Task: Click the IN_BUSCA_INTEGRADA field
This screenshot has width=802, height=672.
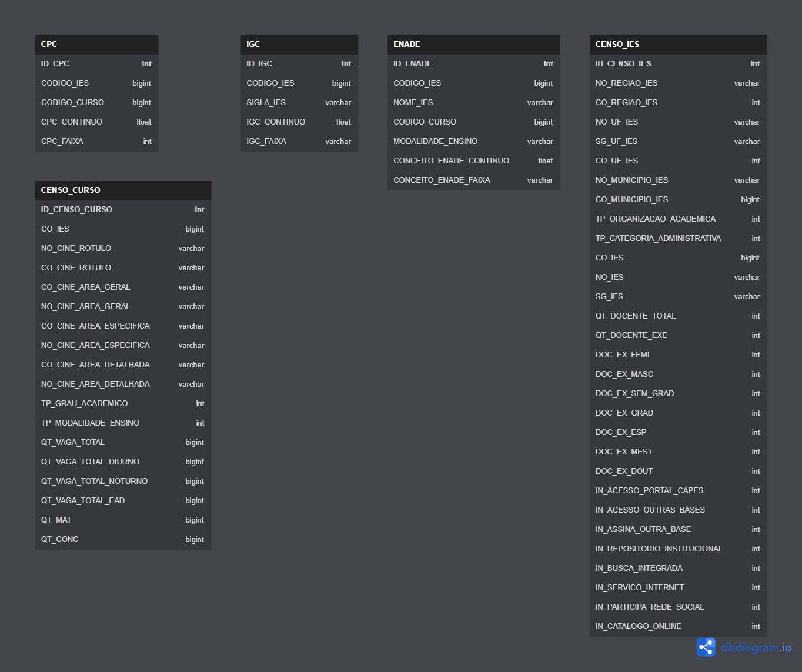Action: pos(679,569)
